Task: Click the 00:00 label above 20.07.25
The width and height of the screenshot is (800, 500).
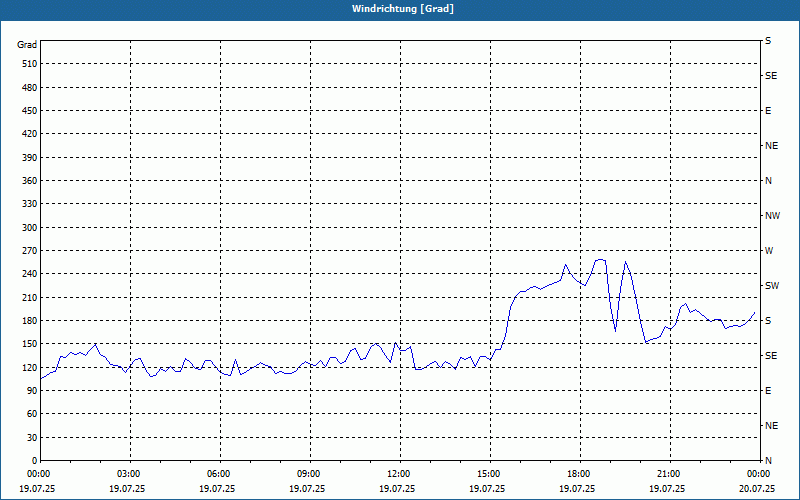Action: click(759, 474)
